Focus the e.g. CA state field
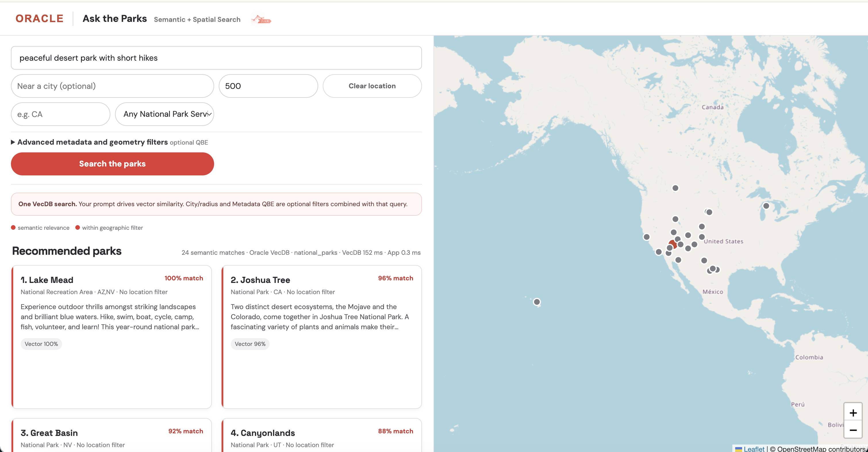 click(60, 114)
